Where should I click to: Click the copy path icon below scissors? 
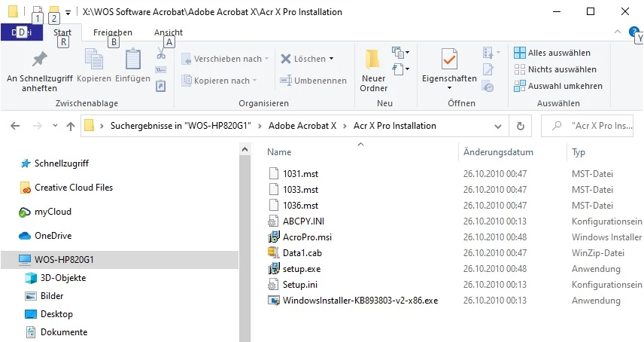(160, 69)
